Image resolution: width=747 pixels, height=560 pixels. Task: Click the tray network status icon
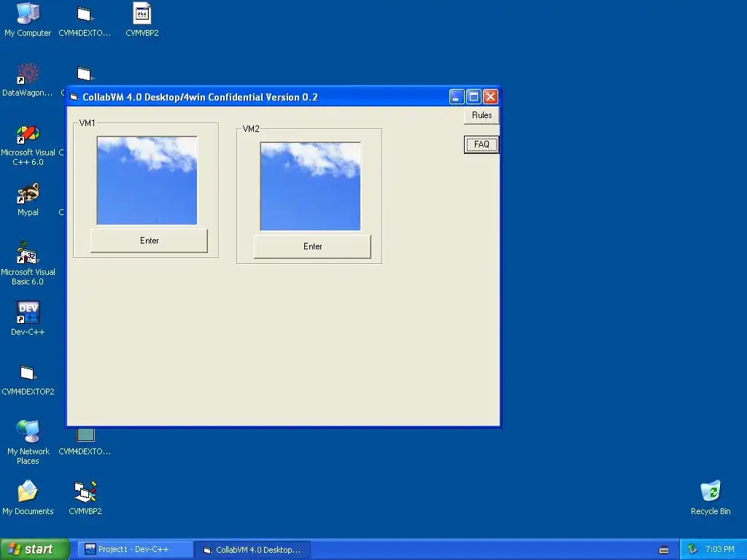(x=692, y=550)
